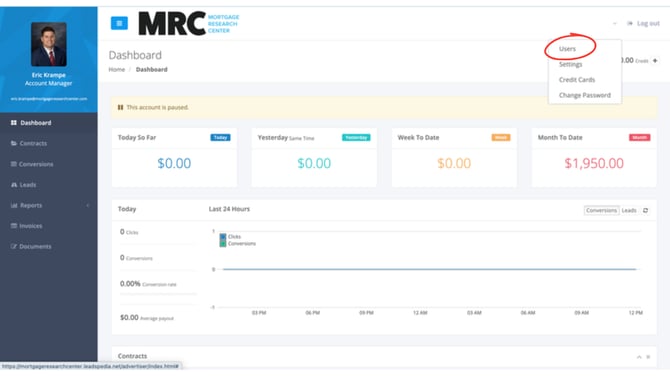Expand the Reports submenu arrow
Screen dimensions: 670x376
pyautogui.click(x=88, y=205)
